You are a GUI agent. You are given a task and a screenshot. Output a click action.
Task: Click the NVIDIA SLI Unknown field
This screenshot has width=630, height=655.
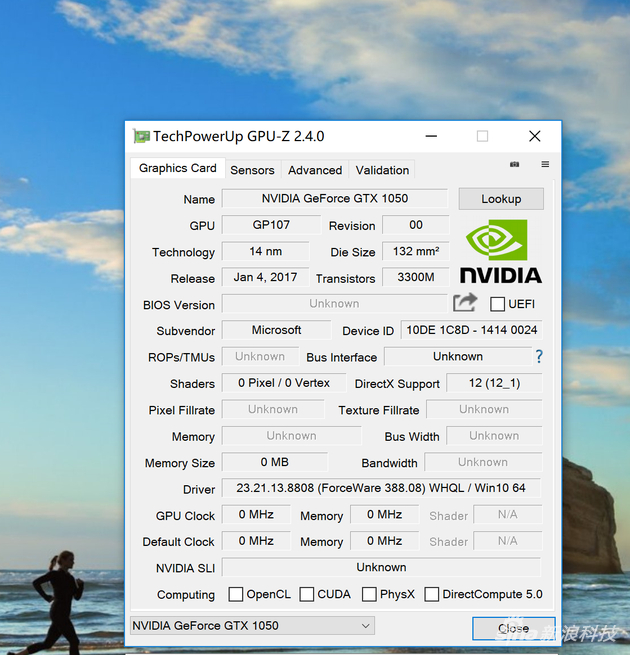pyautogui.click(x=381, y=567)
